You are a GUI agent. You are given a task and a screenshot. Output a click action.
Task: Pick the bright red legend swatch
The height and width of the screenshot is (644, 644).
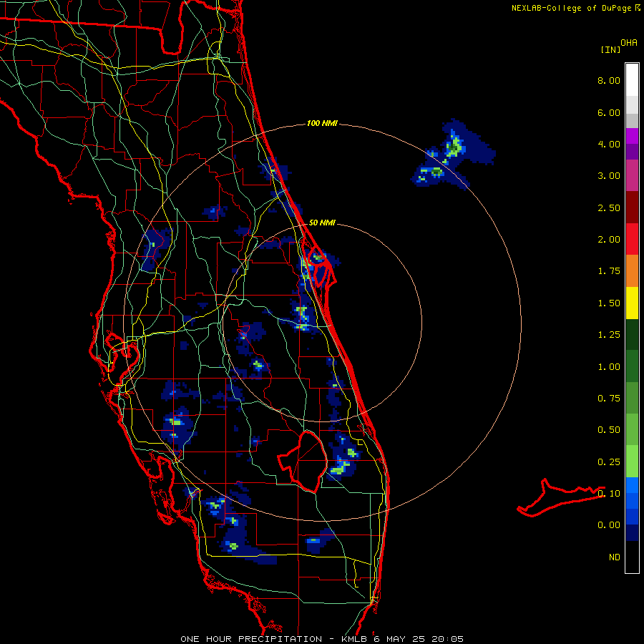(632, 239)
